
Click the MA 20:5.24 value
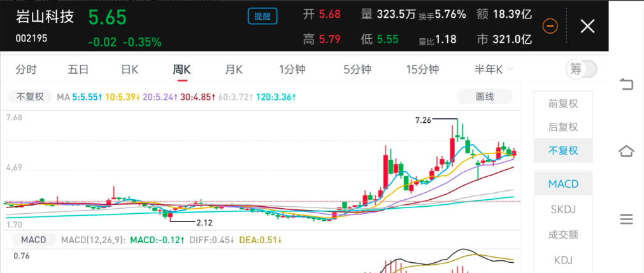160,97
